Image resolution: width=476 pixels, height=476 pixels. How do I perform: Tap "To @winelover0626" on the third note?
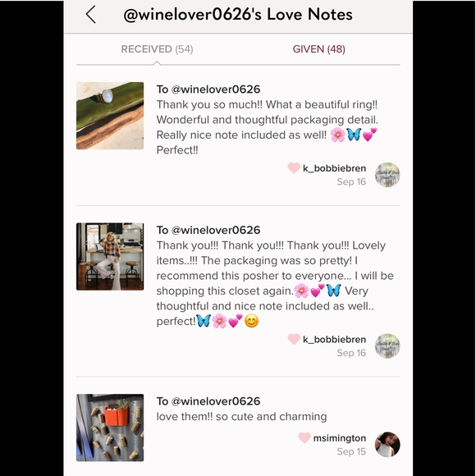pos(208,401)
